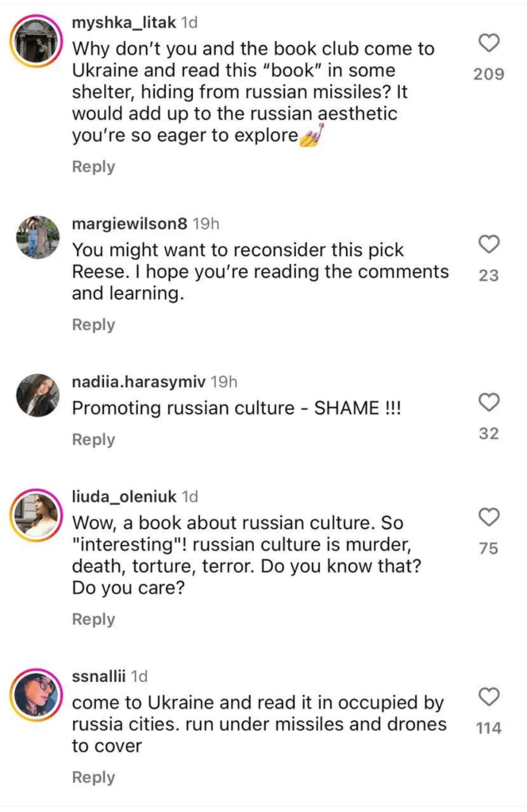
Task: Reply to liuda_oleniuk's comment
Action: 94,619
